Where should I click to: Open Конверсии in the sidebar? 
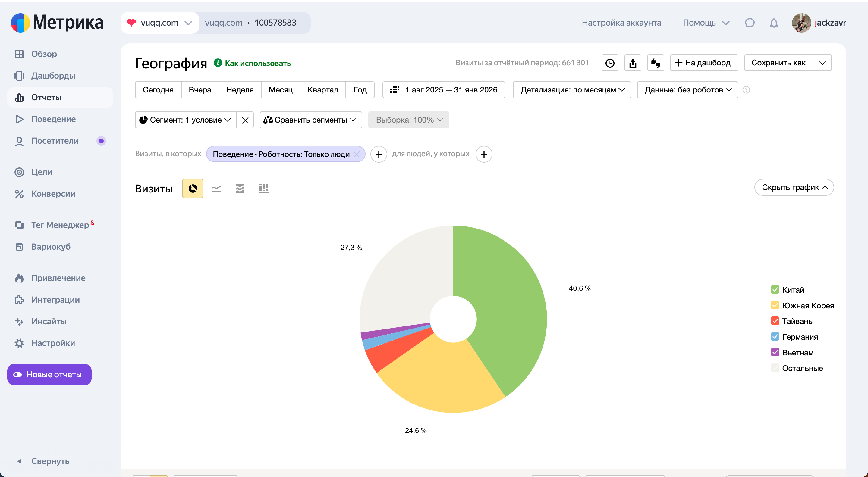pyautogui.click(x=53, y=194)
